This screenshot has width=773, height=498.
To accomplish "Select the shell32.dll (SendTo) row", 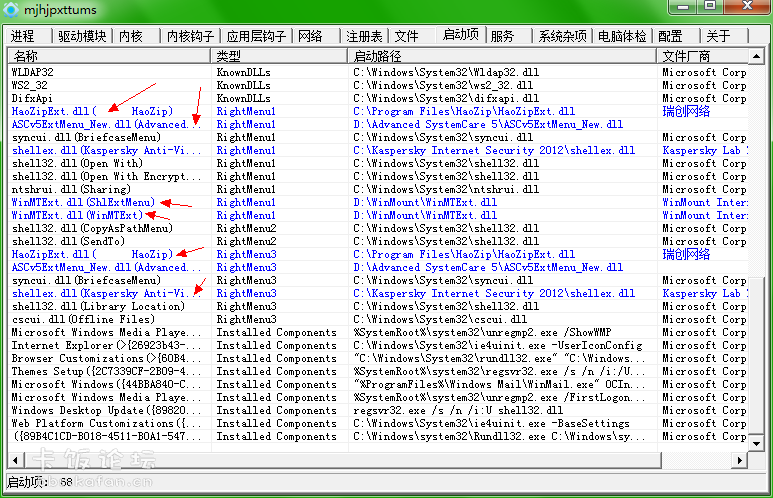I will (x=378, y=241).
